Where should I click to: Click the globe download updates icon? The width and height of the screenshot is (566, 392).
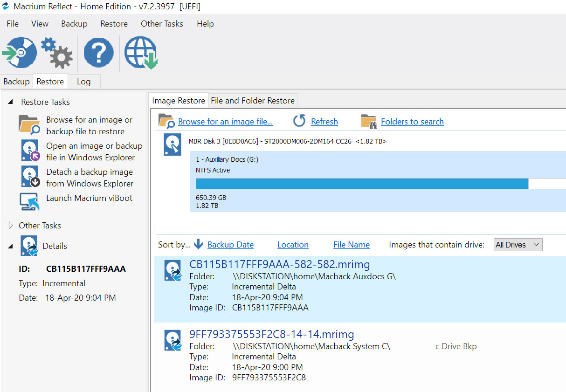[x=141, y=53]
